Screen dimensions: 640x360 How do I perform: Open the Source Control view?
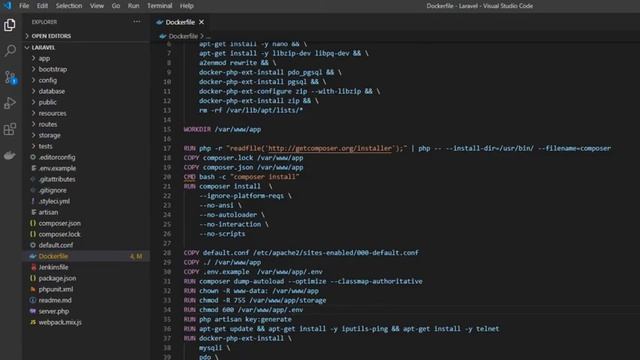click(x=10, y=77)
